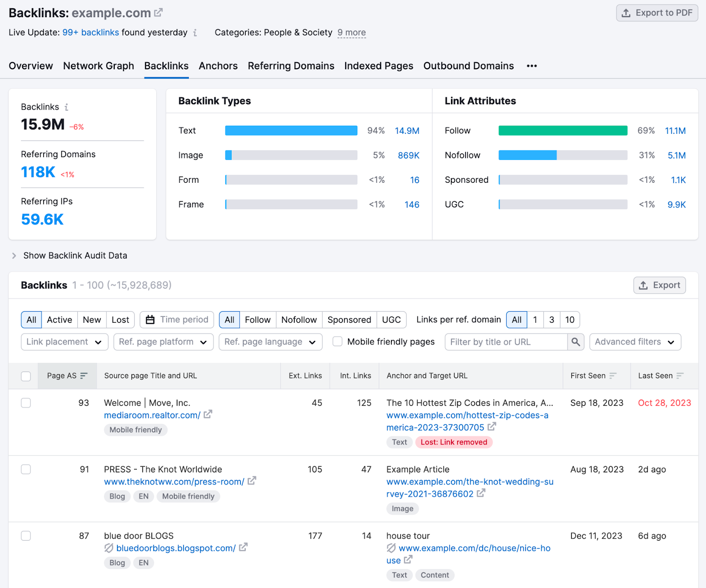Open the Time period calendar icon
Screen dimensions: 706x588
tap(150, 319)
